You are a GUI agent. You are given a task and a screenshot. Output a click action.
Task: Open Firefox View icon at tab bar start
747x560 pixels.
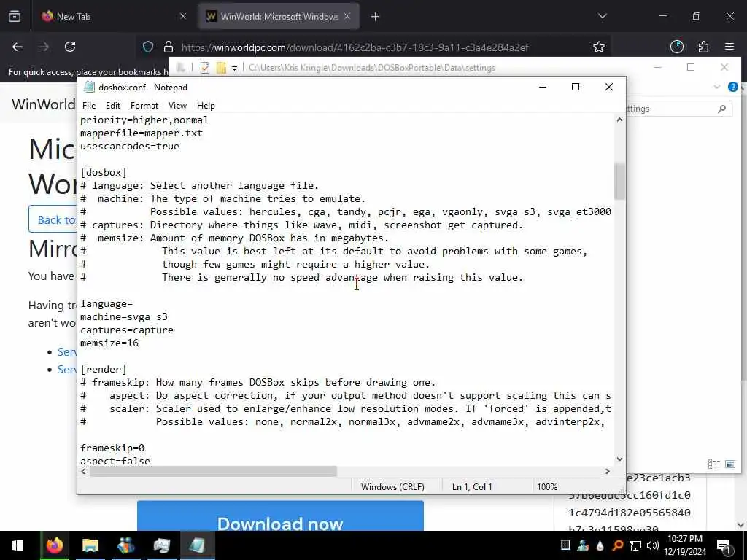coord(15,17)
